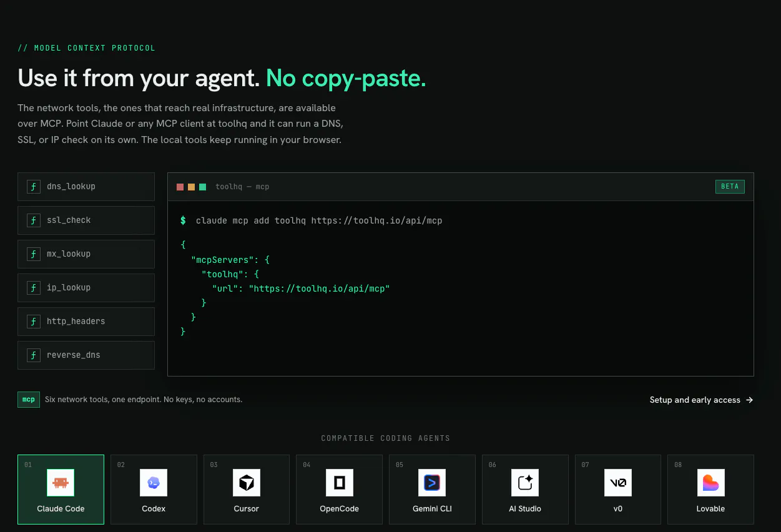Choose the Gemini CLI agent label
This screenshot has height=532, width=781.
[x=432, y=509]
